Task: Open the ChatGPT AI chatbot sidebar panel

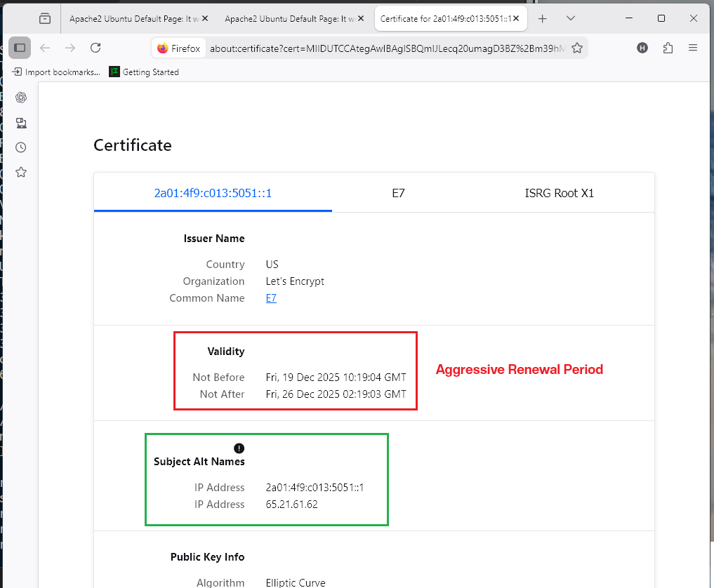Action: pos(21,98)
